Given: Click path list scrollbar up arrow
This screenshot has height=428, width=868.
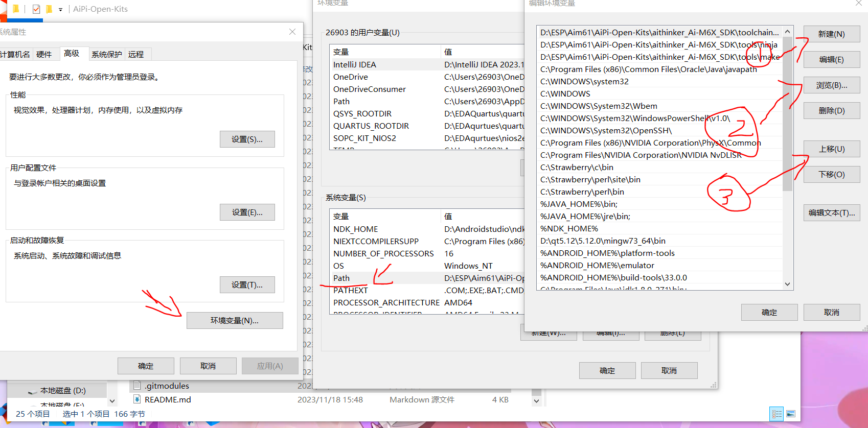Looking at the screenshot, I should [x=787, y=31].
